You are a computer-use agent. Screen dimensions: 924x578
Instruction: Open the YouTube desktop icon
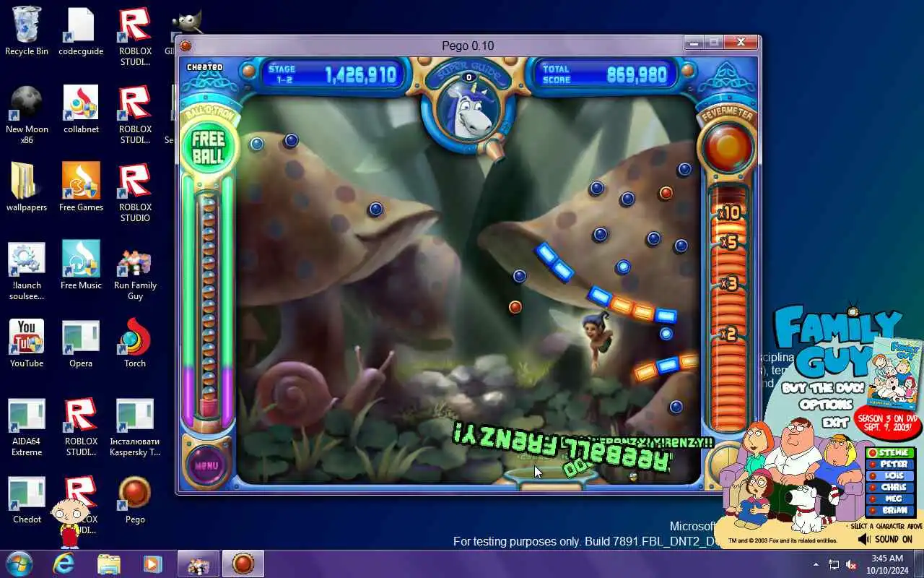click(x=27, y=343)
